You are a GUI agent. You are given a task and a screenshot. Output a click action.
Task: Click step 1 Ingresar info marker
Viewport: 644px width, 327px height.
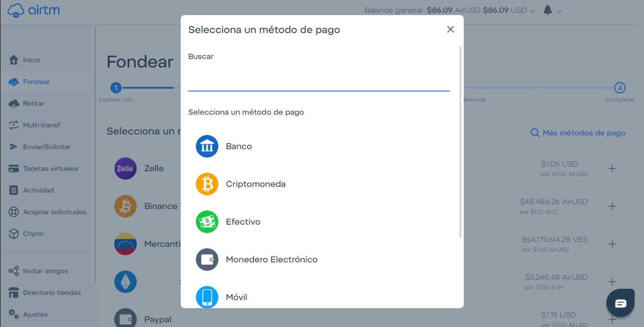[x=116, y=88]
